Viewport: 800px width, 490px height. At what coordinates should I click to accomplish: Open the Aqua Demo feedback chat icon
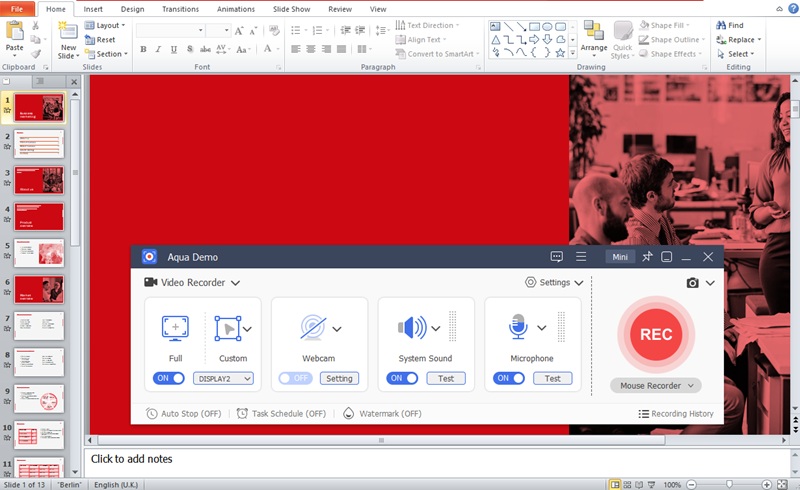click(557, 257)
